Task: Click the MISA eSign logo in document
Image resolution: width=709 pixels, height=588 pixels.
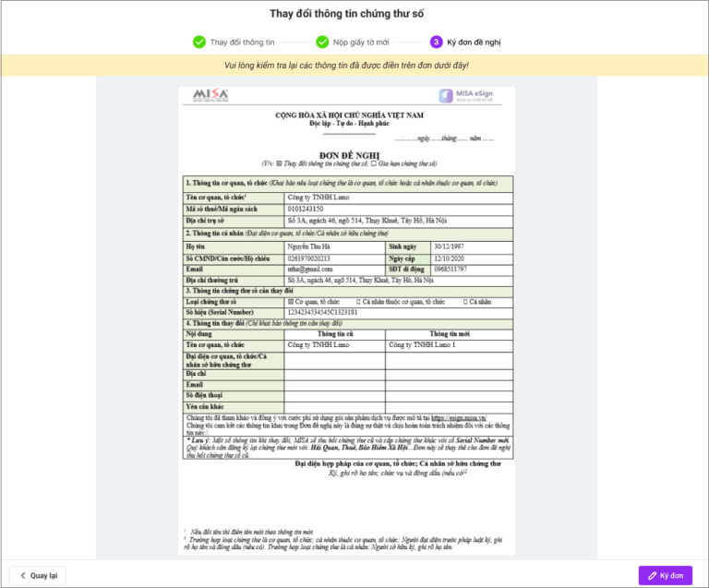Action: (x=465, y=95)
